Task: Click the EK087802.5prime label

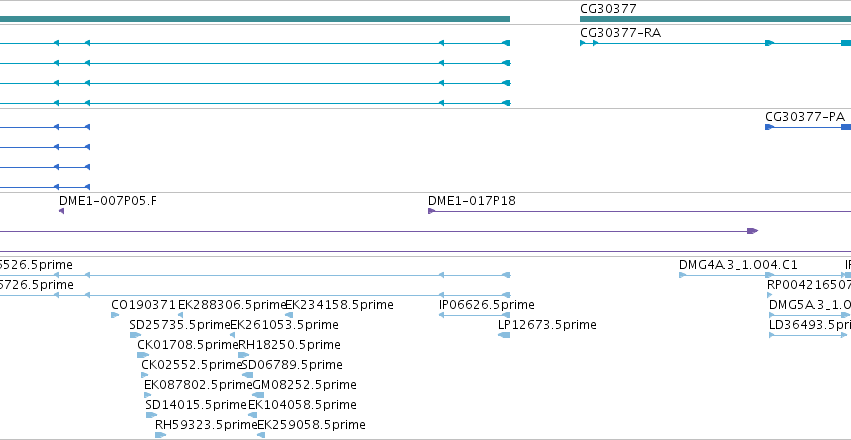Action: 198,385
